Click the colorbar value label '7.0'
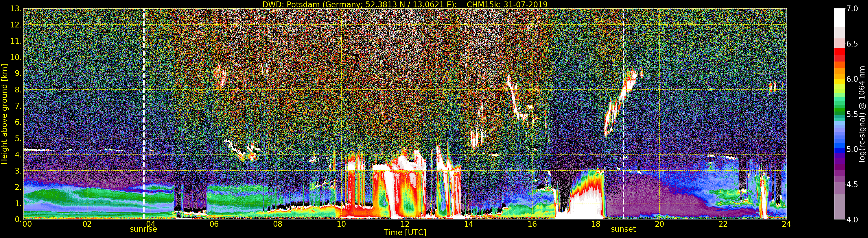The image size is (868, 238). [x=852, y=9]
